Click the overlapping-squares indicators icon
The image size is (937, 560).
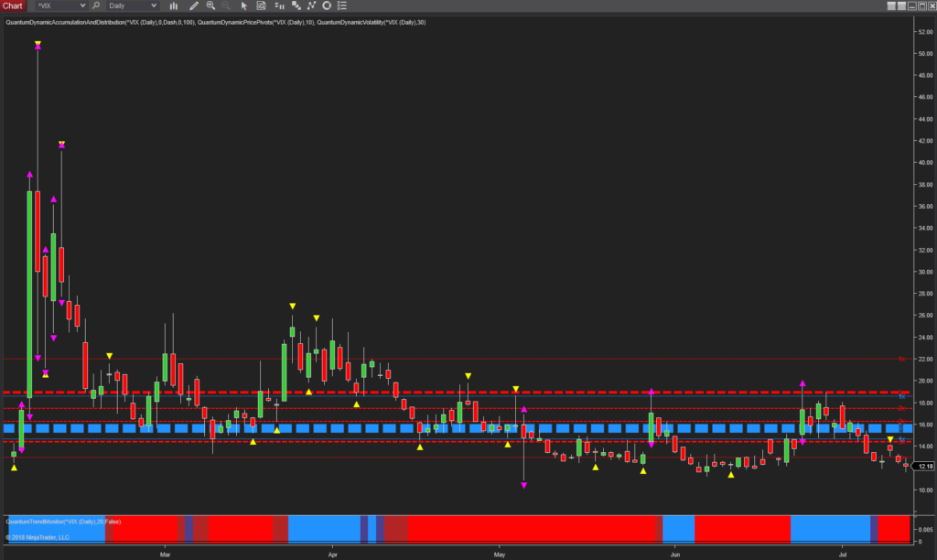click(x=295, y=5)
